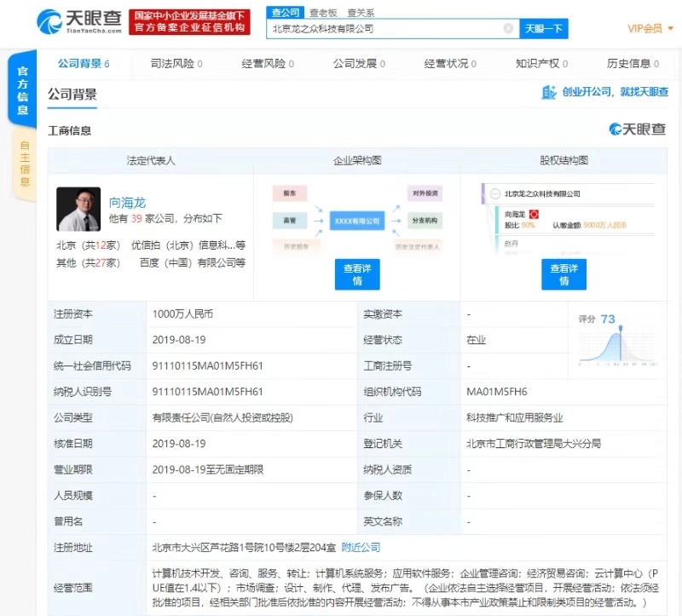Click the 纳税人识别号 value

tap(207, 392)
